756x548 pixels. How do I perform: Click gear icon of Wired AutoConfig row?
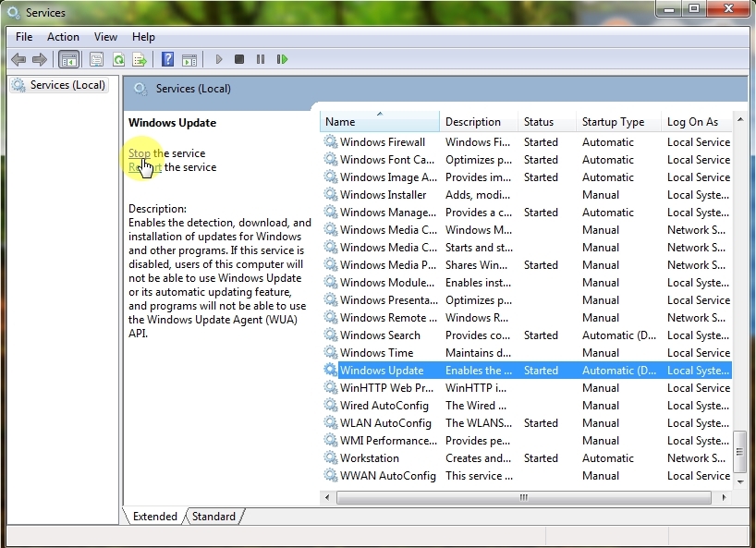pyautogui.click(x=330, y=405)
